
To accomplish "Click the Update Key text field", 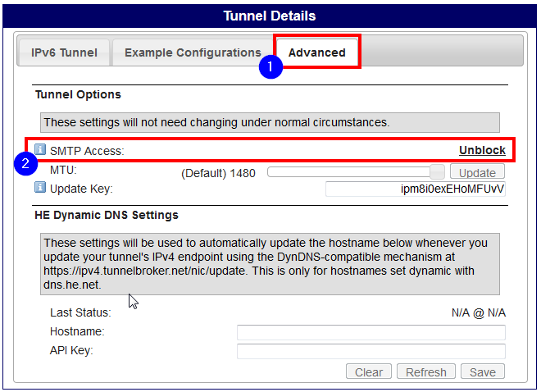I will [416, 189].
